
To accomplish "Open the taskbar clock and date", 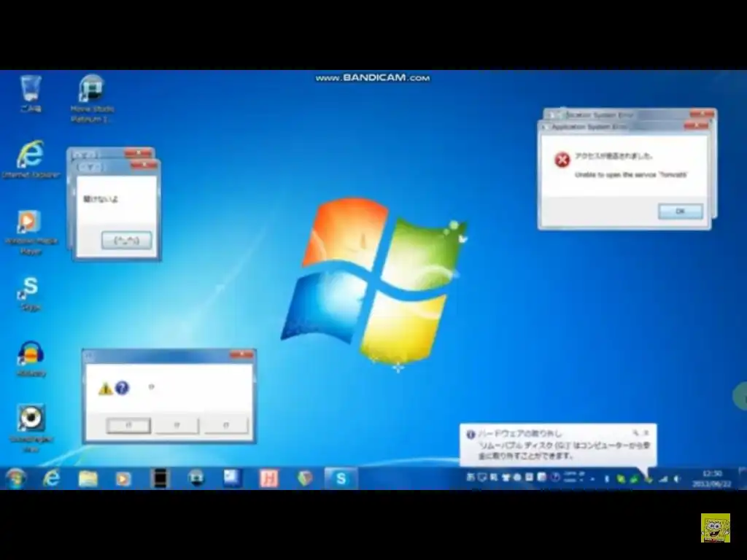I will [x=712, y=478].
